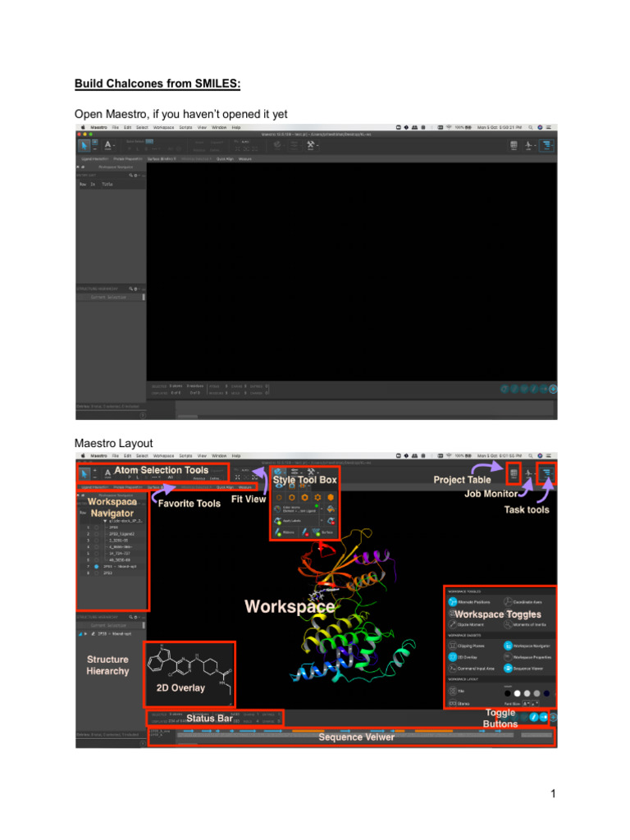Viewport: 630px width, 840px height.
Task: Click the Ribbons button in the Style Toolbox
Action: (285, 532)
